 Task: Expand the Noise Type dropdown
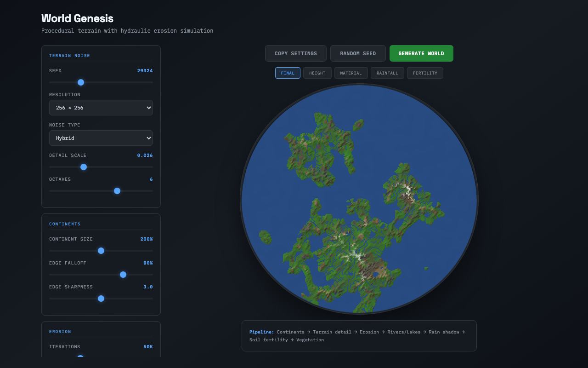coord(101,138)
